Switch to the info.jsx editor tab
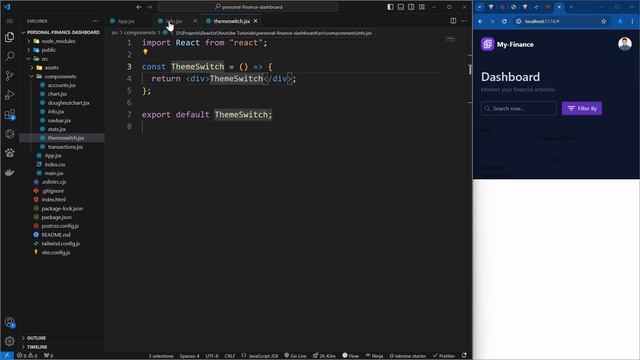Image resolution: width=640 pixels, height=360 pixels. (x=174, y=21)
